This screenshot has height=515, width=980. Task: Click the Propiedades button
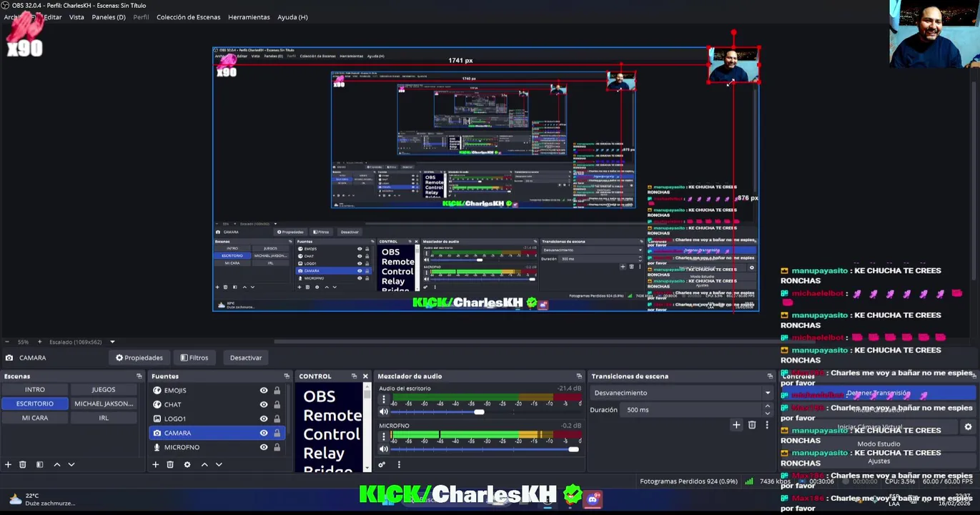click(x=139, y=358)
